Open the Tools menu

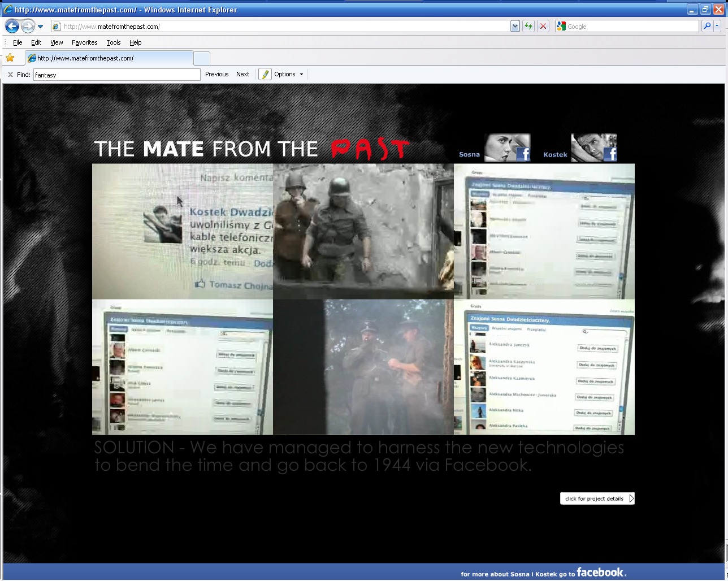[x=113, y=42]
